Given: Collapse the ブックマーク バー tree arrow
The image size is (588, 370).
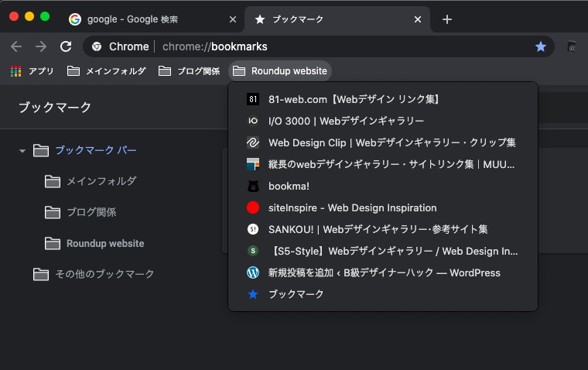Looking at the screenshot, I should pos(22,151).
